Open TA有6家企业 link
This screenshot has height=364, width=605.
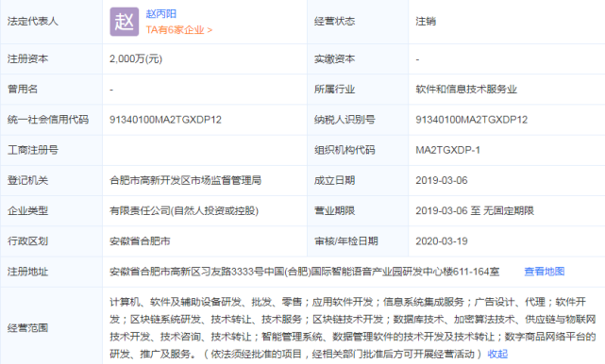point(179,30)
